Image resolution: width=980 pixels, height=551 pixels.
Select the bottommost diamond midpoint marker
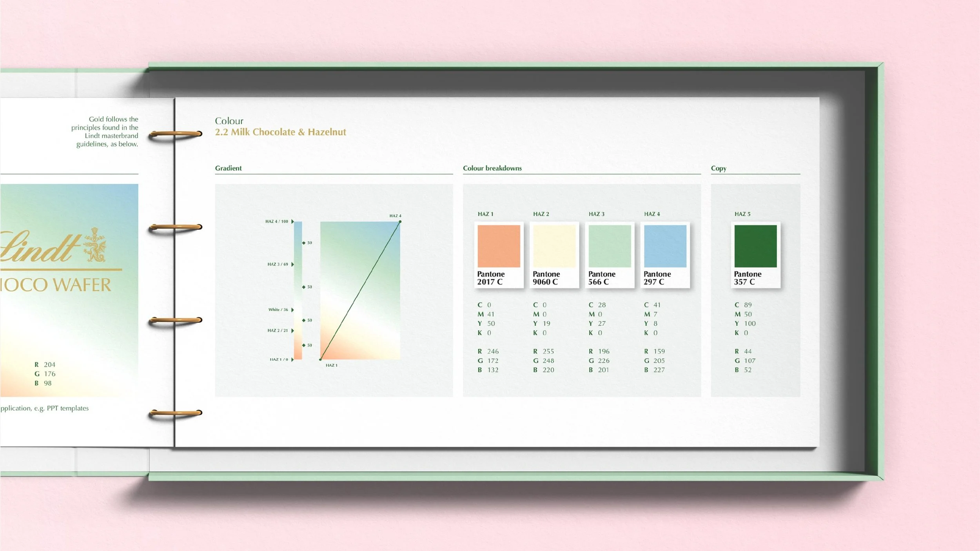(x=304, y=345)
